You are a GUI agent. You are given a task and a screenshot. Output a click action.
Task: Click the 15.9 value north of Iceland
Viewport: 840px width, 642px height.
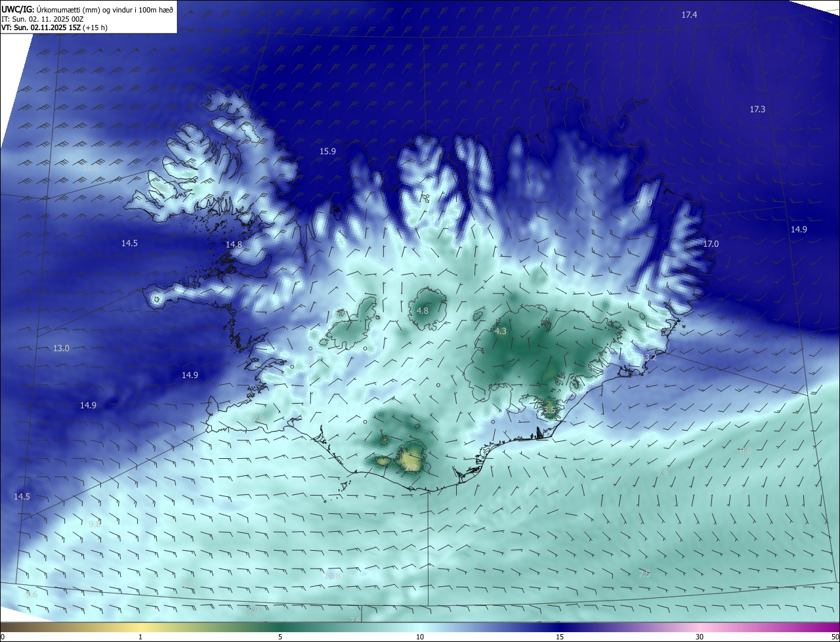pos(327,151)
